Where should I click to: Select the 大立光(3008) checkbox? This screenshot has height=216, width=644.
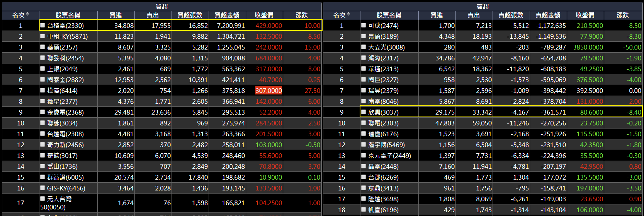(364, 47)
